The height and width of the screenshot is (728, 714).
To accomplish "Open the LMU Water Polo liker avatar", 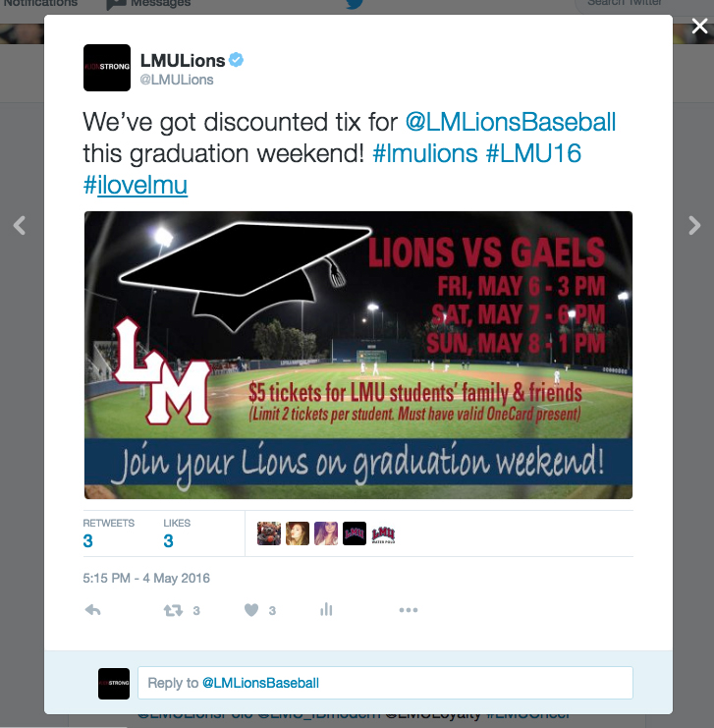I will [383, 533].
